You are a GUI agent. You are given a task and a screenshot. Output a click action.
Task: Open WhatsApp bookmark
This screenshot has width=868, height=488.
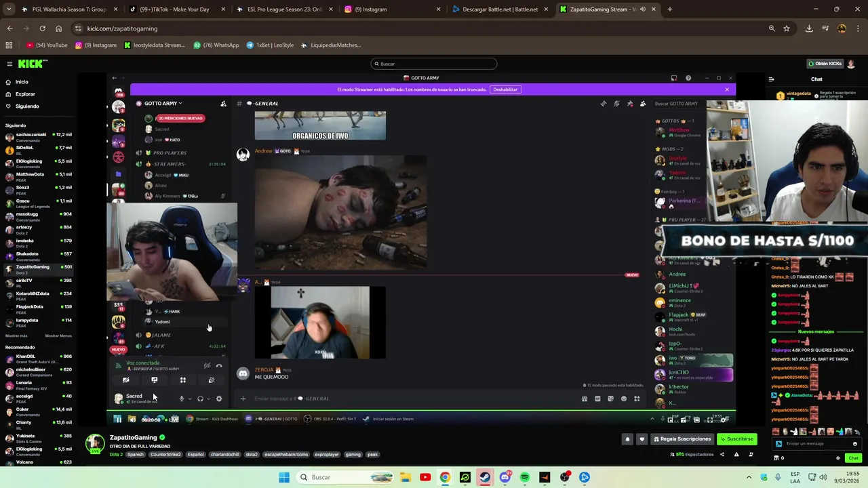(216, 45)
